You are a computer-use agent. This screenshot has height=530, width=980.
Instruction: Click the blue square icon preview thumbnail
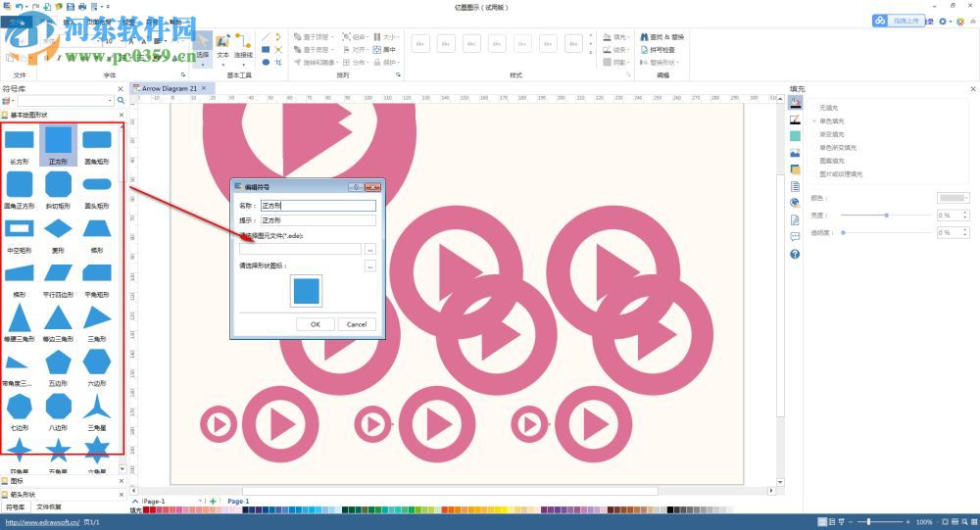click(306, 291)
